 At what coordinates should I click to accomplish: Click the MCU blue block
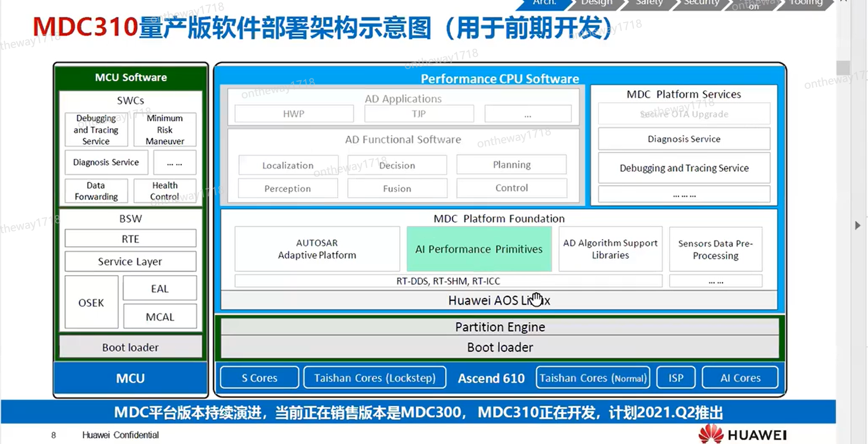click(131, 378)
